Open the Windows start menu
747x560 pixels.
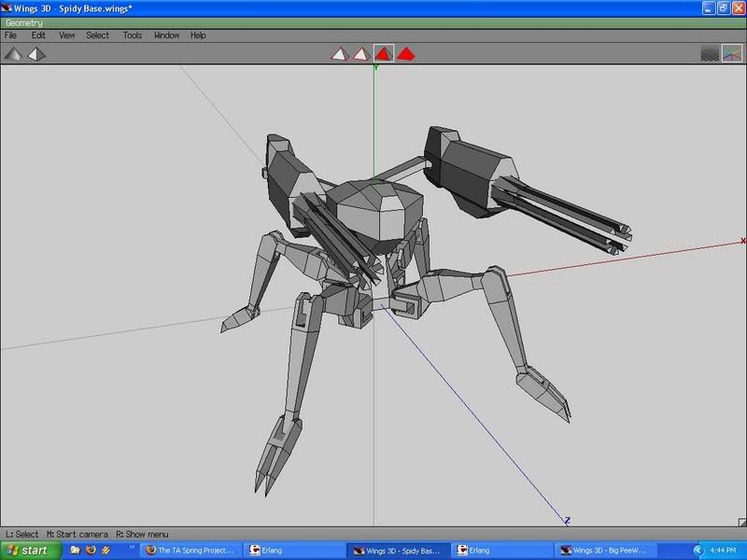(31, 551)
